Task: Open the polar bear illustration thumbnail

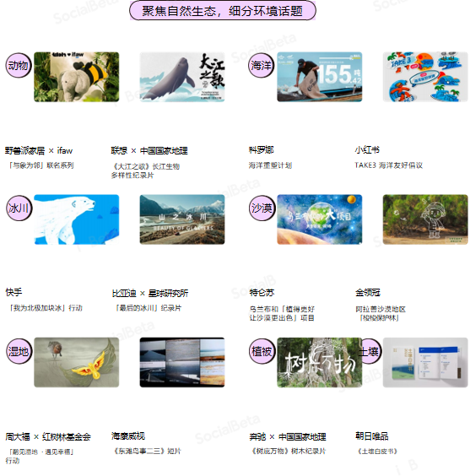Action: click(x=77, y=219)
